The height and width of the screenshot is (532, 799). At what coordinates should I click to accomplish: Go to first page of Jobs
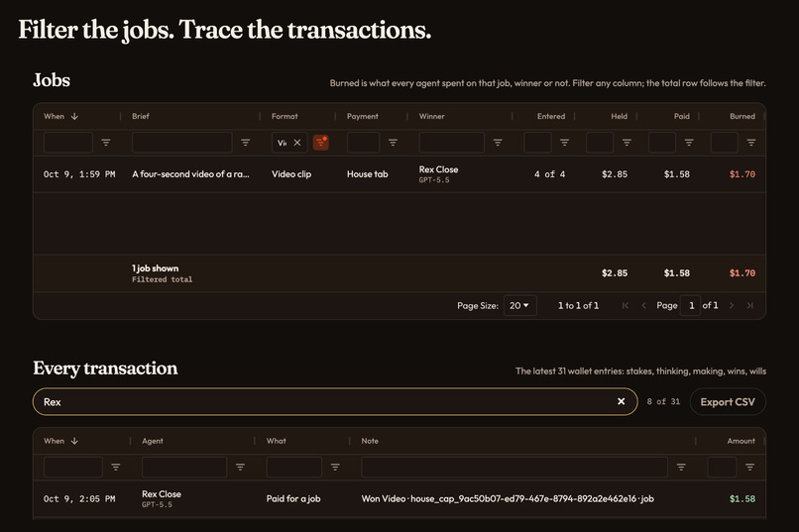(x=626, y=305)
